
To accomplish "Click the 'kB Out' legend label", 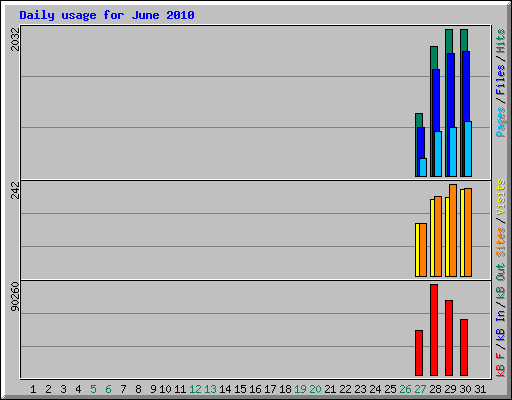I will [x=500, y=282].
